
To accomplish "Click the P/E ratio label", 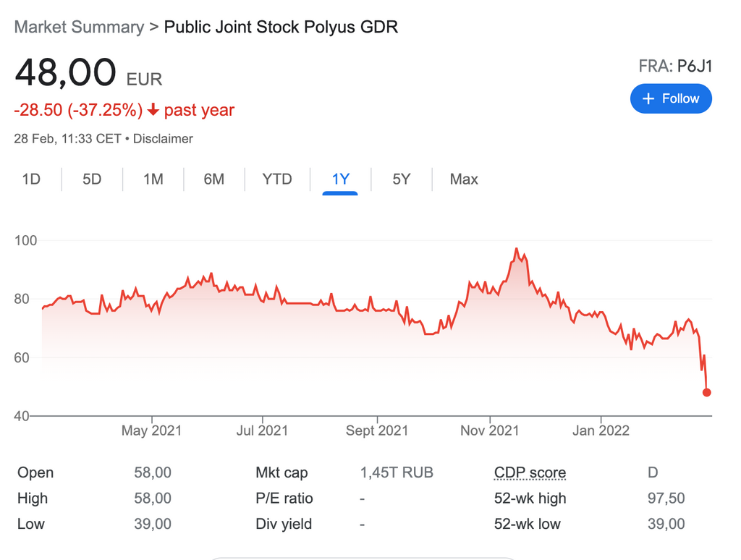I will [x=284, y=498].
